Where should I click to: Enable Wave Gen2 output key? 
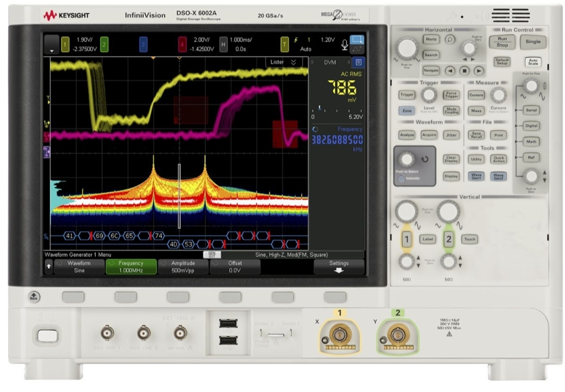pos(498,176)
